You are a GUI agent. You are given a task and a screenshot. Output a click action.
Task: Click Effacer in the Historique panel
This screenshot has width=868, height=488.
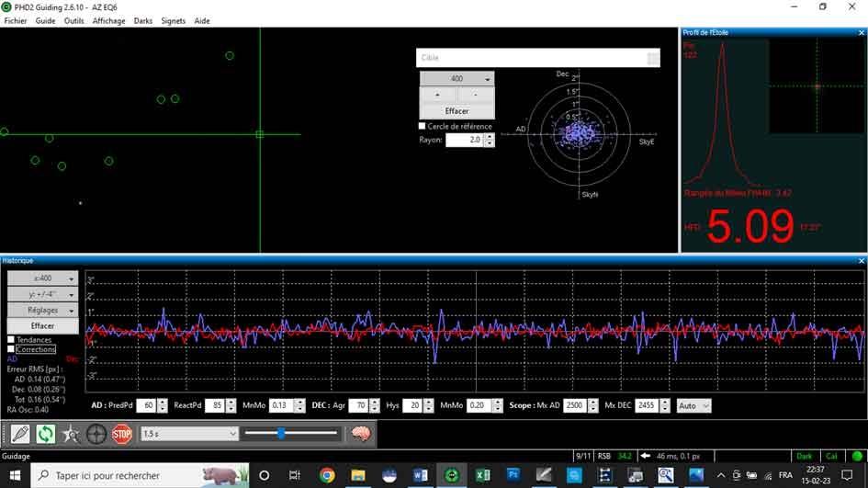pyautogui.click(x=42, y=325)
